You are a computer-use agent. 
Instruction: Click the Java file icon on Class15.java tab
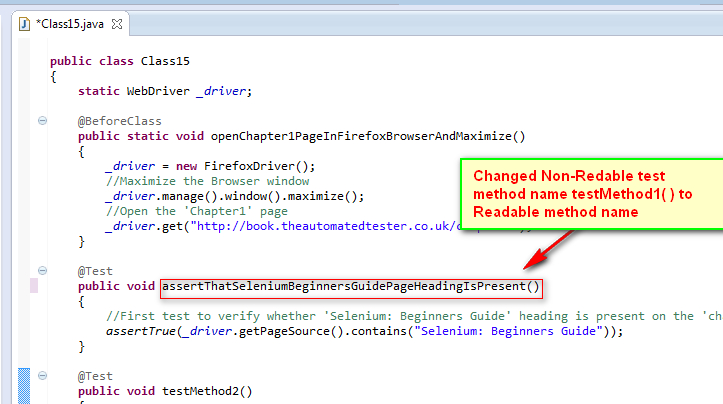(24, 24)
